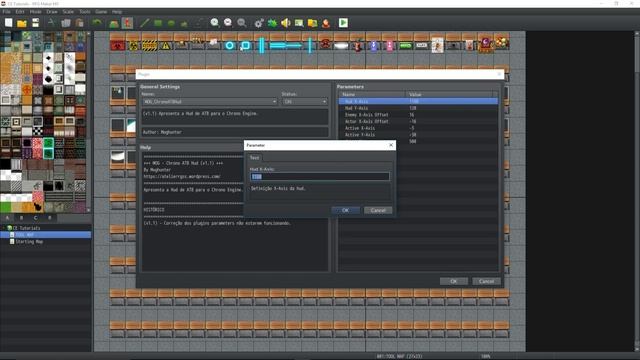
Task: Open the Game menu
Action: click(x=101, y=12)
